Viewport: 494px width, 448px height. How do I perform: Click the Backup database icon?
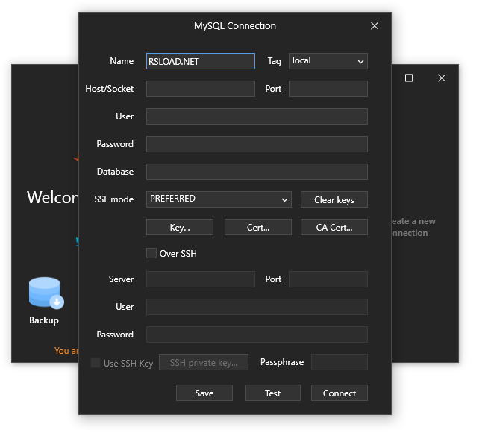(46, 293)
